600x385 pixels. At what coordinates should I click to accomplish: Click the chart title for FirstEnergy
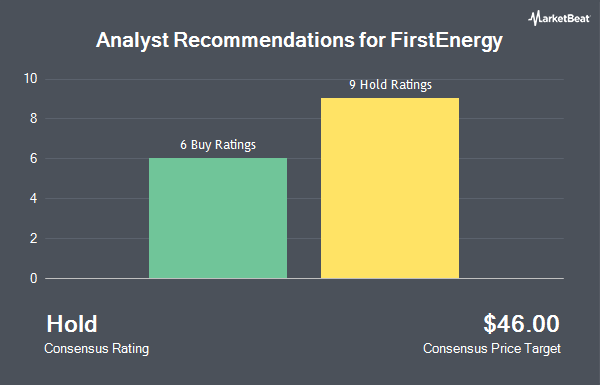(x=299, y=40)
